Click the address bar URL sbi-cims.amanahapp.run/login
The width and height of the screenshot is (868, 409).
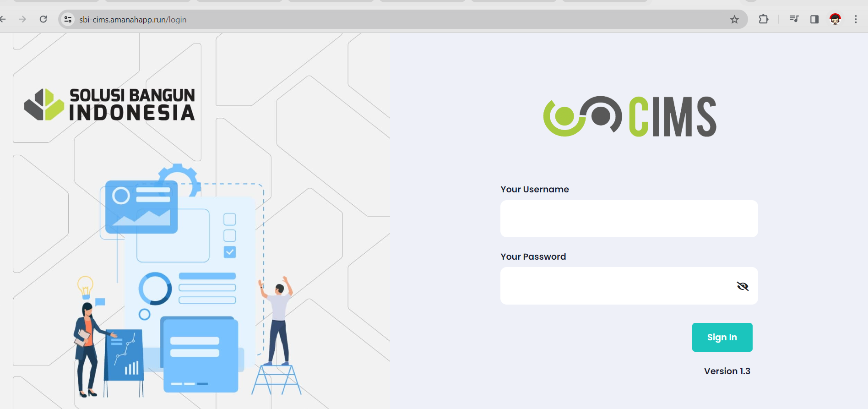(x=133, y=20)
